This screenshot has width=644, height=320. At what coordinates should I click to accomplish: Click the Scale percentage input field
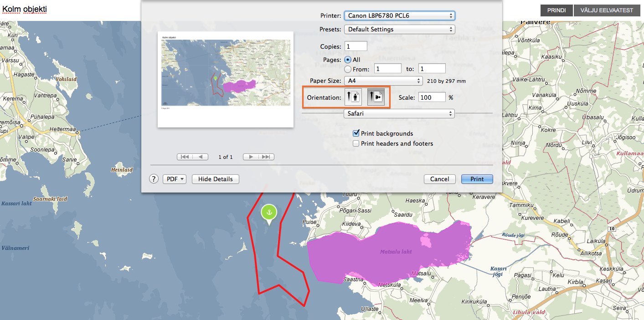click(432, 97)
